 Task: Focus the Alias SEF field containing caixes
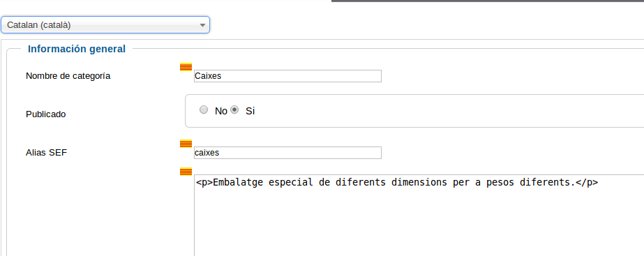[x=287, y=153]
